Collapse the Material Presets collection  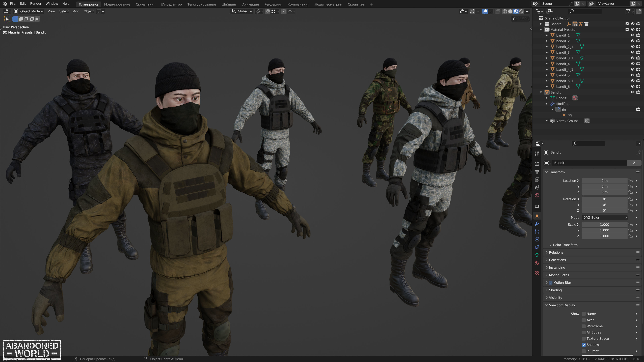(x=541, y=29)
